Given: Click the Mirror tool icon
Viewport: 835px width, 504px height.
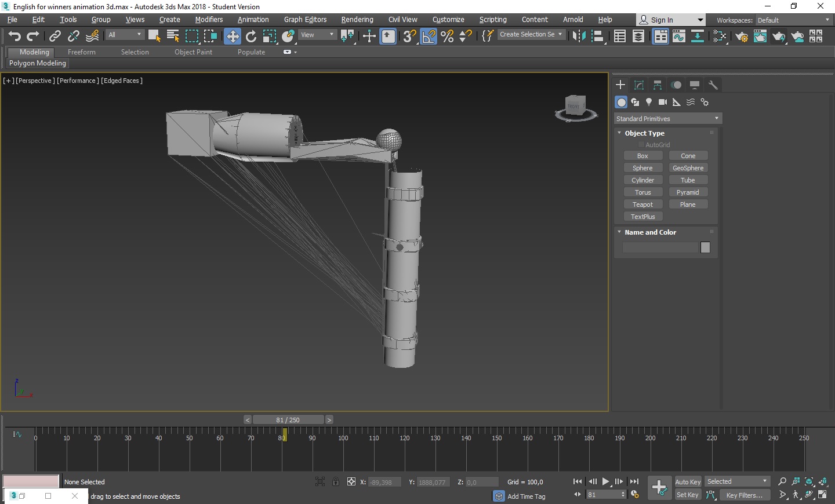Looking at the screenshot, I should pos(578,36).
